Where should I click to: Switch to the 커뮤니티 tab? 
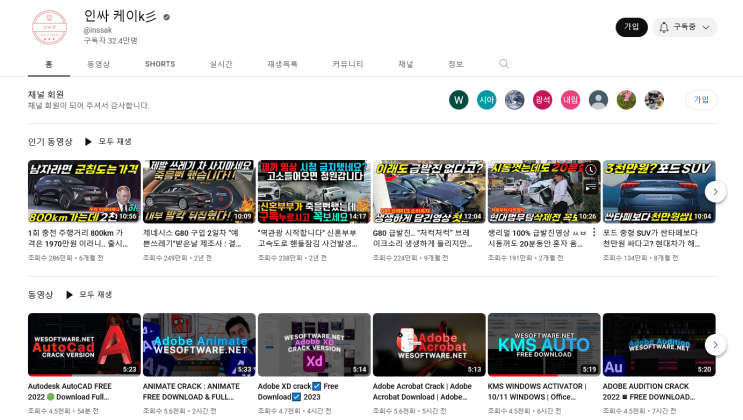(x=348, y=64)
